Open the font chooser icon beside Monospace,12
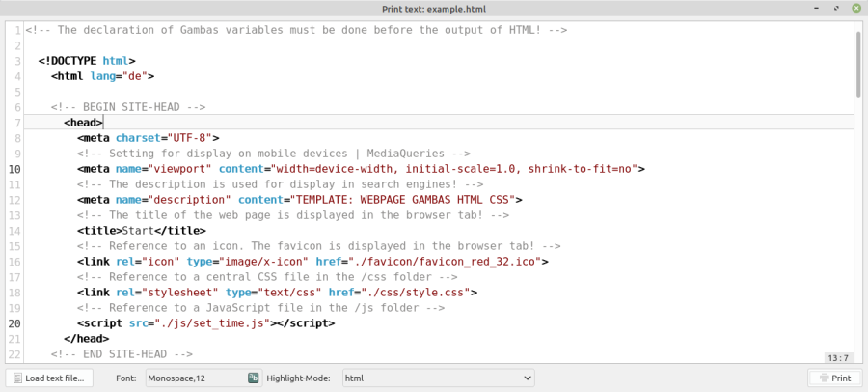Screen dimensions: 868x392 coord(254,378)
